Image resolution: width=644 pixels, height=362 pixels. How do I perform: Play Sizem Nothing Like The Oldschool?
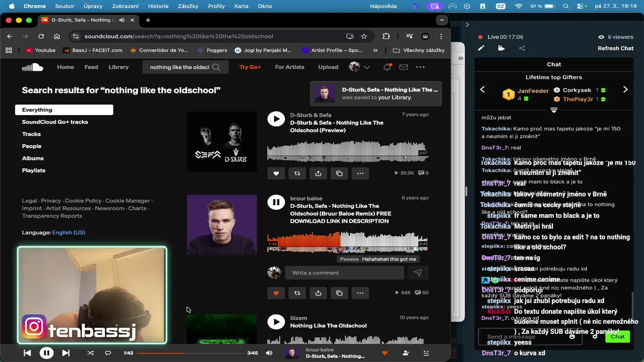(x=276, y=322)
